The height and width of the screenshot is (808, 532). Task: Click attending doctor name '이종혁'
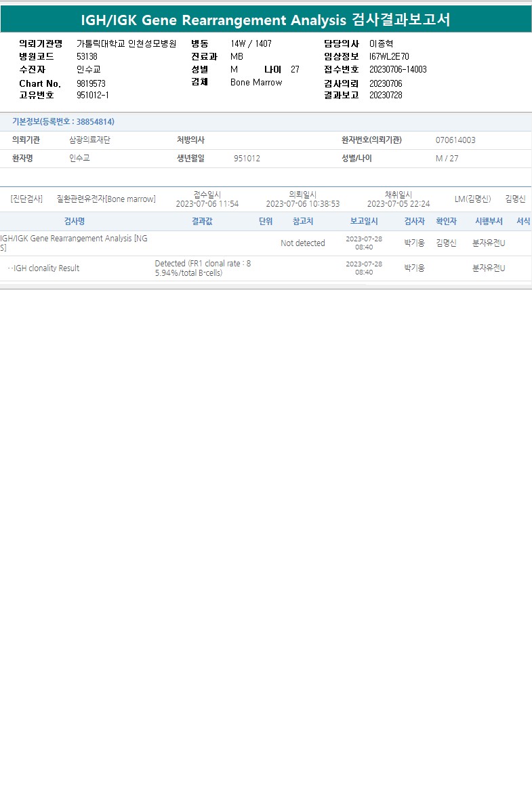pyautogui.click(x=381, y=44)
